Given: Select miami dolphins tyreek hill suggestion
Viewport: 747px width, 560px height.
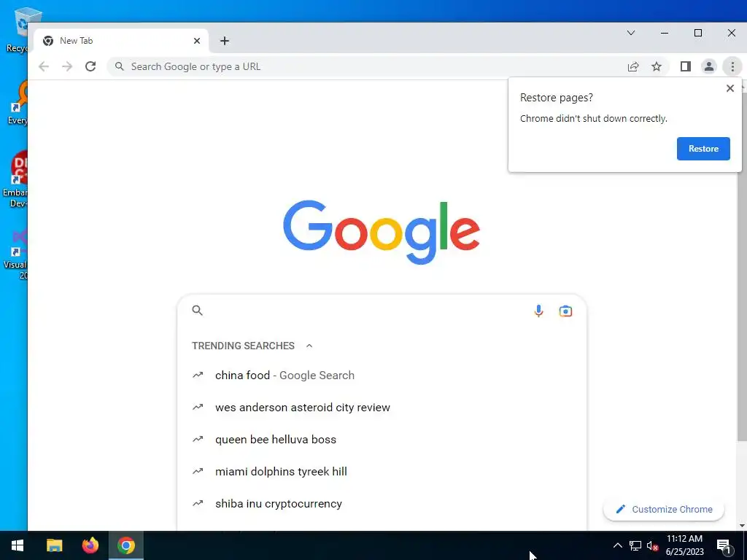Looking at the screenshot, I should point(381,472).
